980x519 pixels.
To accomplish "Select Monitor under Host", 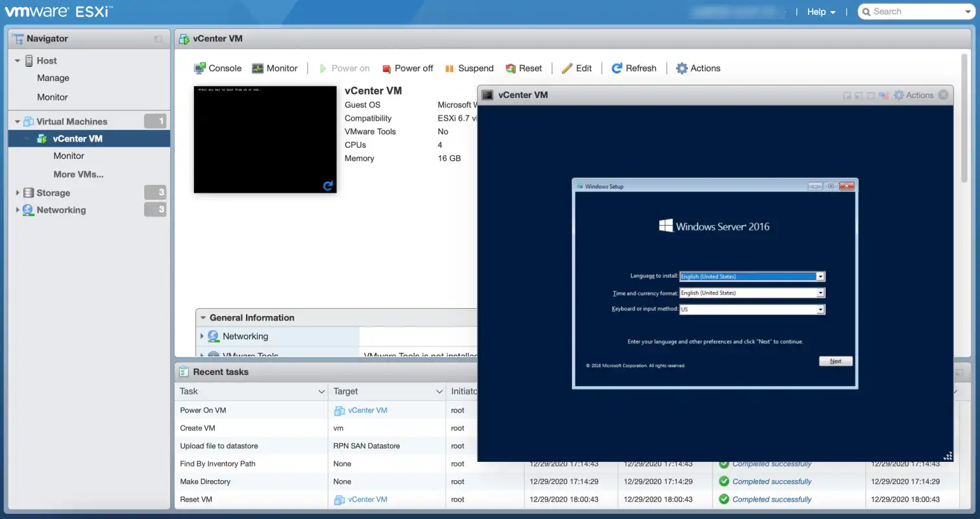I will pyautogui.click(x=53, y=97).
